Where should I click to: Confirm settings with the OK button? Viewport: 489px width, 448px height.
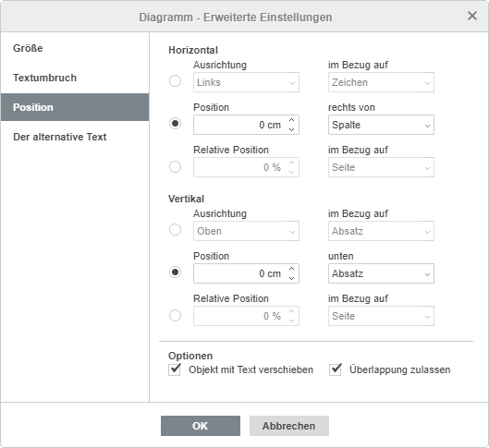(201, 426)
